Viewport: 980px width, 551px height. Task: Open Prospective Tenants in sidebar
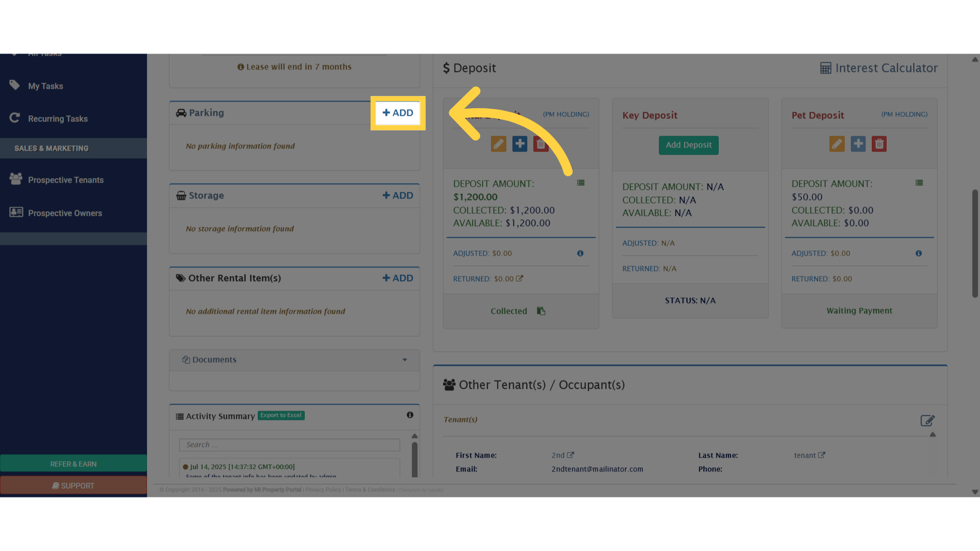point(66,180)
